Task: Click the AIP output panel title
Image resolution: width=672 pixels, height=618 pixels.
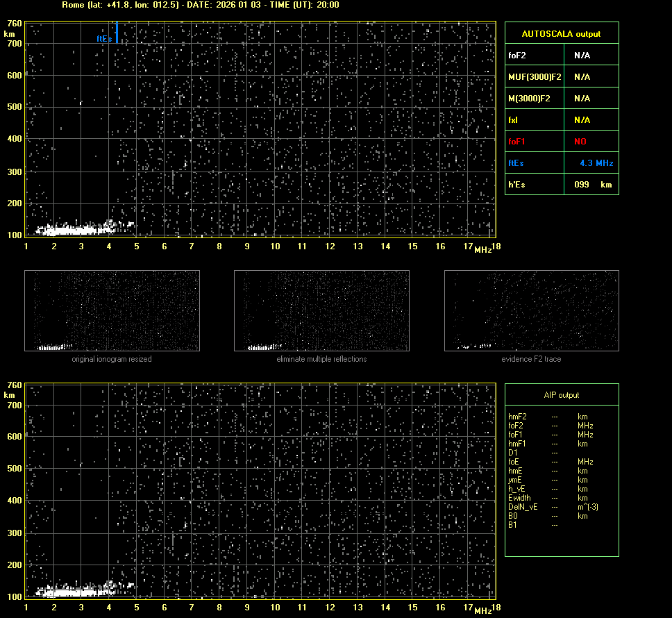Action: (x=561, y=395)
